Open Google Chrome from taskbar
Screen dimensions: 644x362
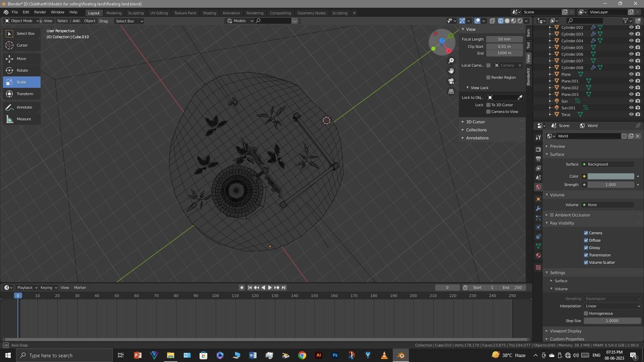(x=302, y=355)
